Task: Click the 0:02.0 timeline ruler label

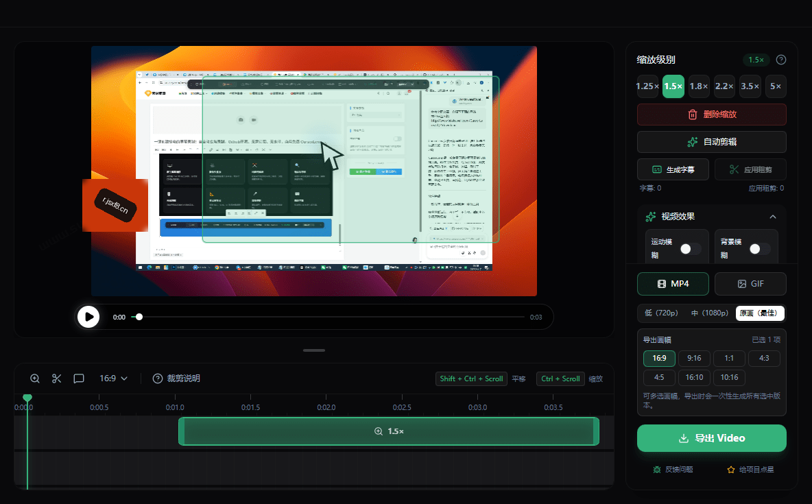Action: point(326,407)
